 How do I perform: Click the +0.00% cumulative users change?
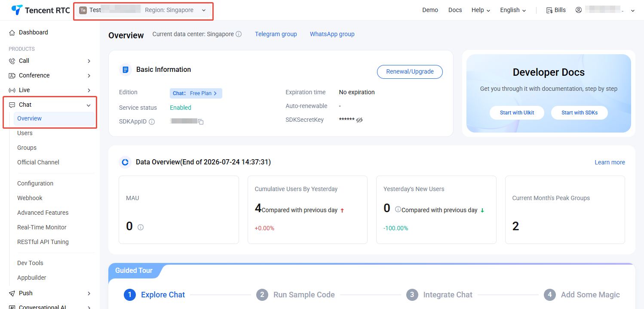tap(264, 228)
